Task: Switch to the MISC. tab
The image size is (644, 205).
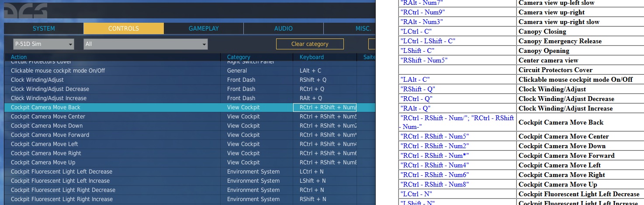Action: pos(350,28)
